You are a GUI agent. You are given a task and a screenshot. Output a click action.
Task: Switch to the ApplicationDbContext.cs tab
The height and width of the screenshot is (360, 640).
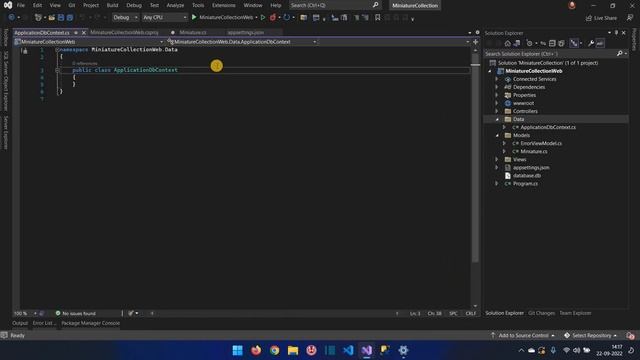point(42,33)
